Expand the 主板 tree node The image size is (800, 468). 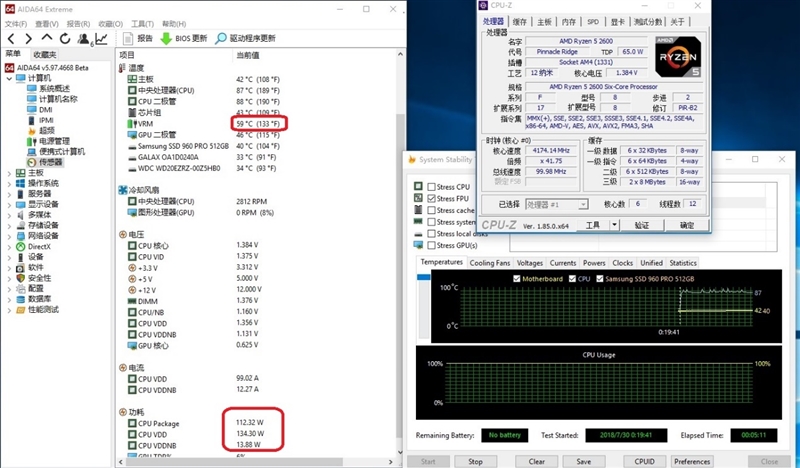pyautogui.click(x=9, y=173)
